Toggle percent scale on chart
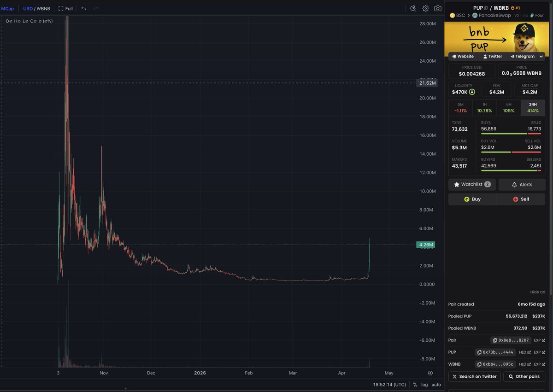The width and height of the screenshot is (553, 392). click(x=415, y=384)
